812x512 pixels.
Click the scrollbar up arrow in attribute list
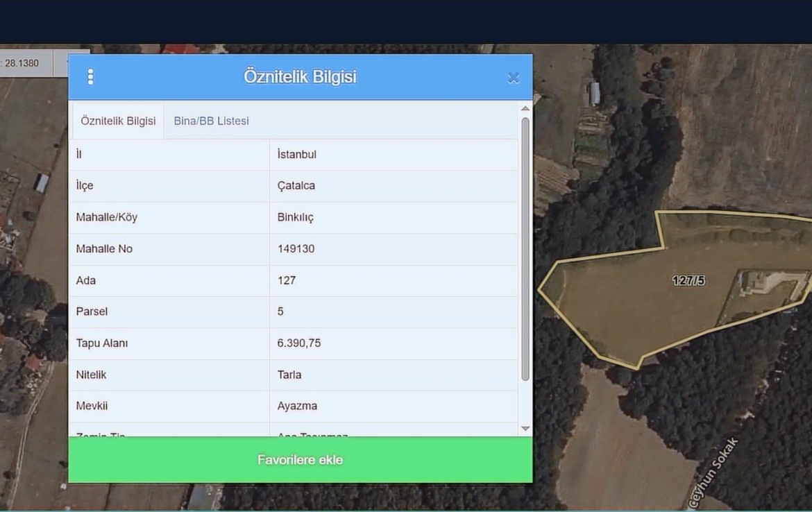(525, 109)
